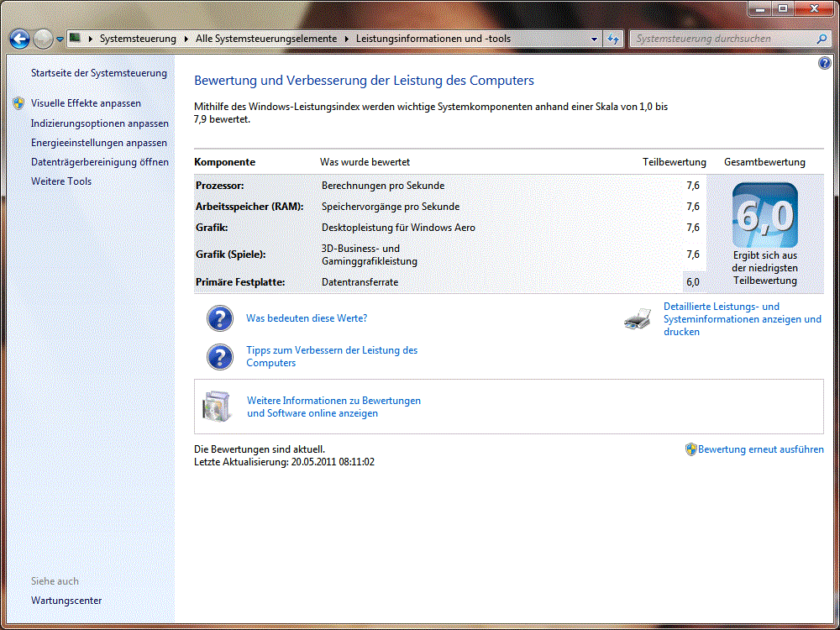Open the recent pages dropdown next to forward button

(x=60, y=39)
